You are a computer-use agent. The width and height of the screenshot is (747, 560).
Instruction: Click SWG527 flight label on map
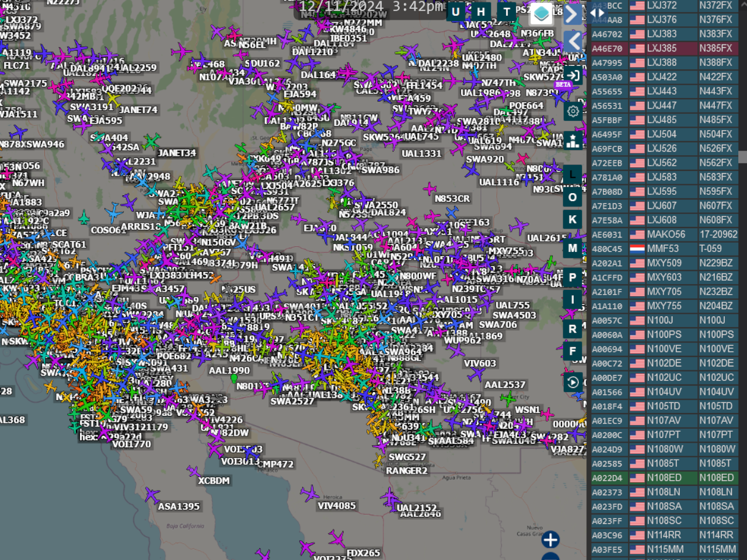pyautogui.click(x=407, y=457)
